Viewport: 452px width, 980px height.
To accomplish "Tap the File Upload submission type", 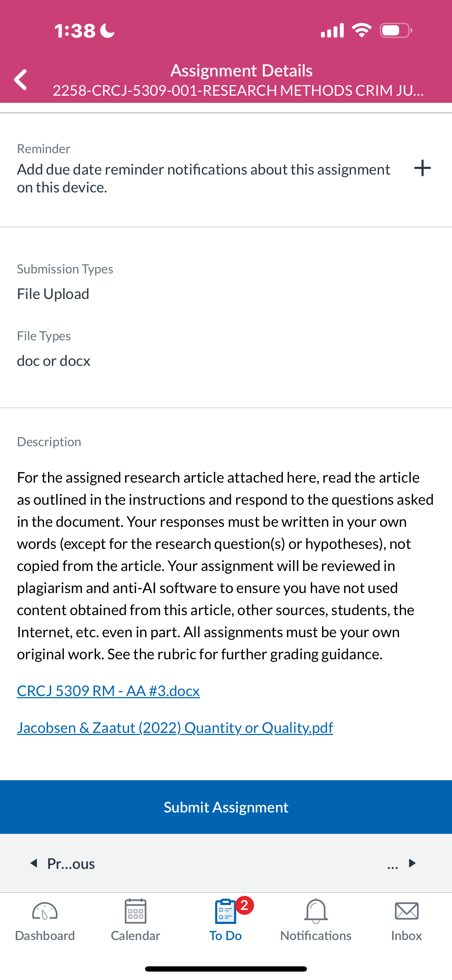I will click(53, 294).
